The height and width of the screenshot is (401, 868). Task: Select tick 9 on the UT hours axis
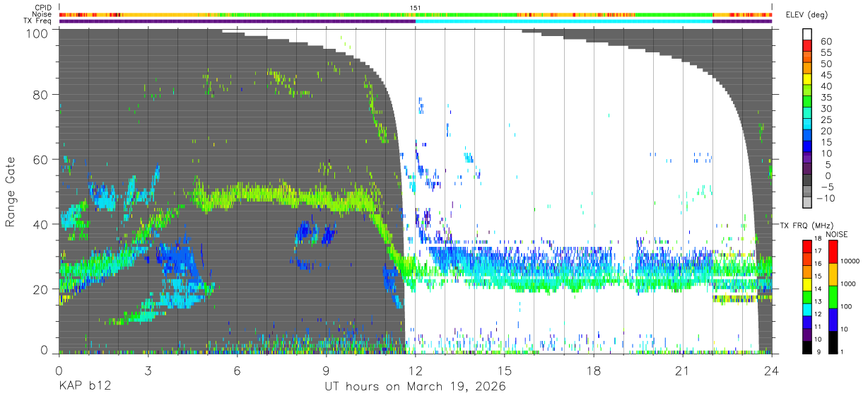tap(326, 371)
